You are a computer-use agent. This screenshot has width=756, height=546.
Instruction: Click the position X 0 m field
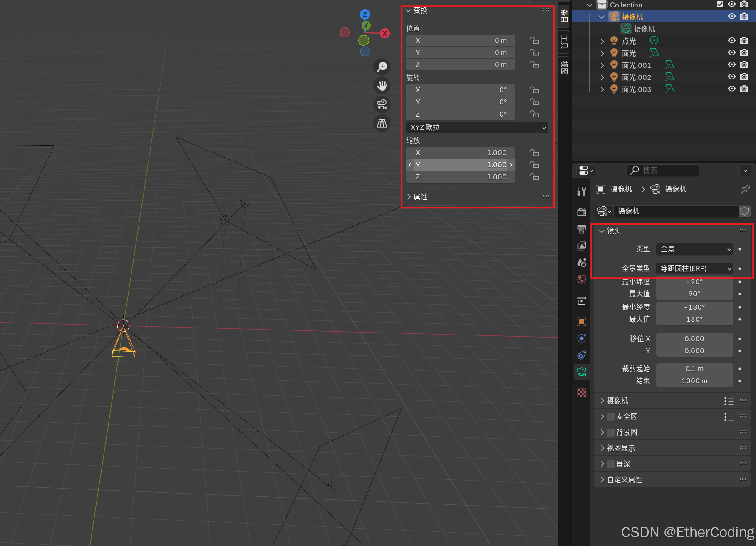[461, 40]
